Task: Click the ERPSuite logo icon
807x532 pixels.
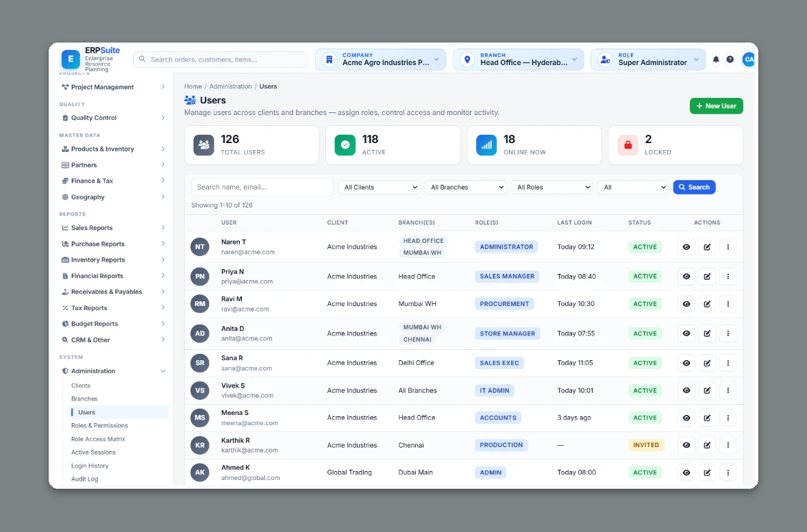Action: click(x=71, y=59)
